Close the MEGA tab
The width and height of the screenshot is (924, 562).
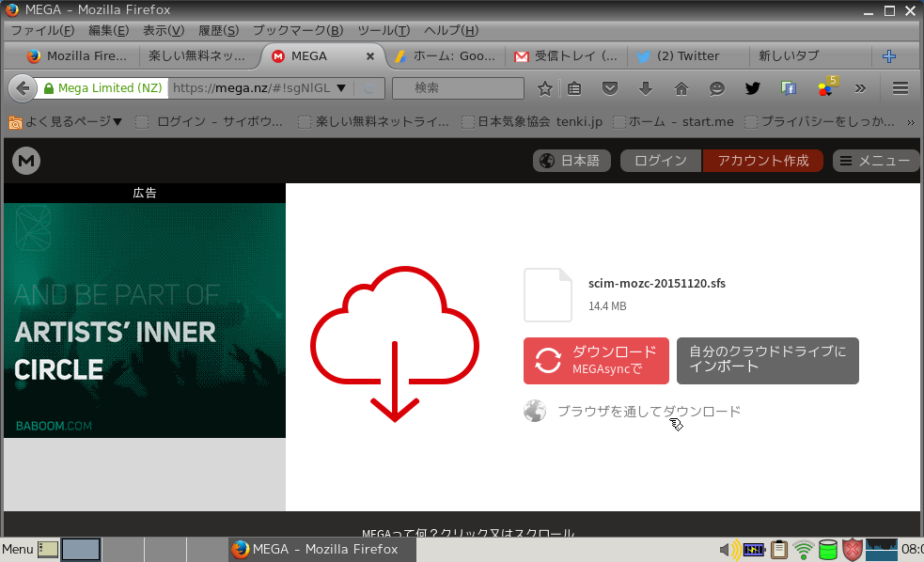tap(370, 56)
